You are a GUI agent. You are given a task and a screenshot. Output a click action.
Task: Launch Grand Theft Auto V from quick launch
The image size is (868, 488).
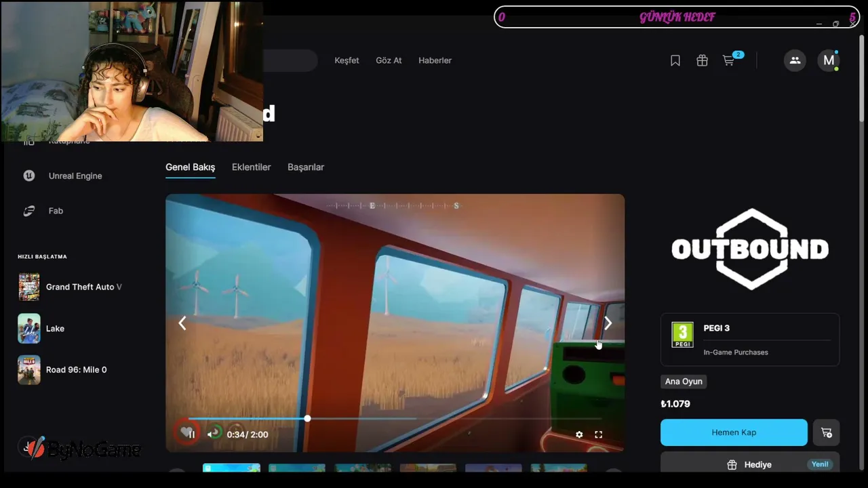(x=71, y=287)
